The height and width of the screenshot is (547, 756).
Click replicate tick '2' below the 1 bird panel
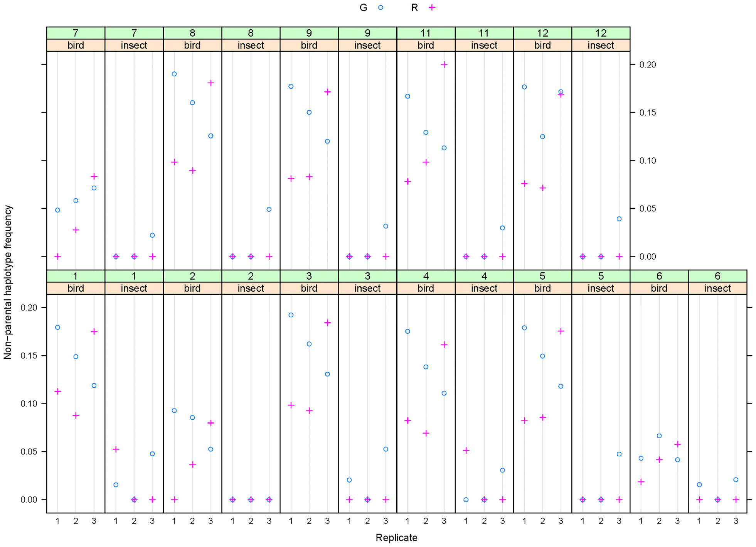click(76, 521)
